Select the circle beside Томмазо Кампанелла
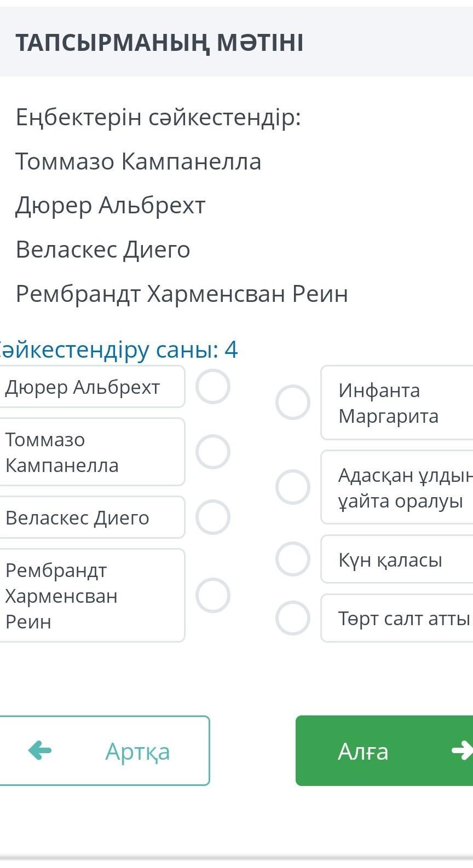The width and height of the screenshot is (473, 868). click(213, 452)
